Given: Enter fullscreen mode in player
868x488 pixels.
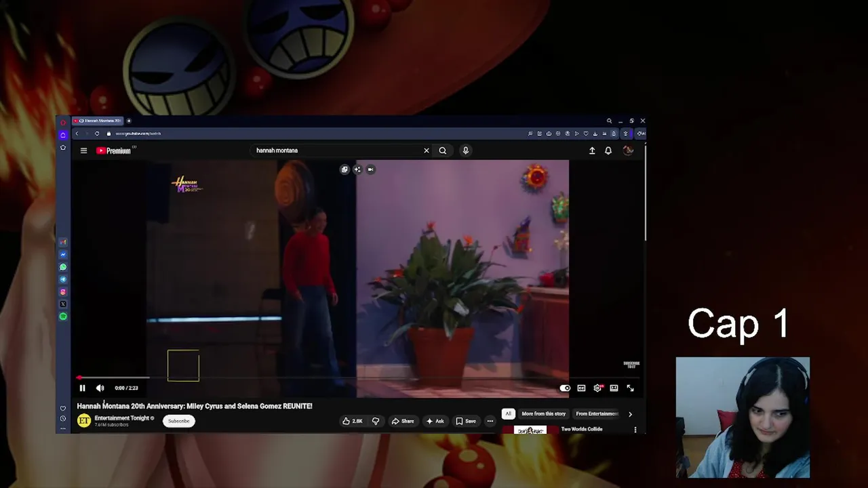Looking at the screenshot, I should [x=630, y=388].
